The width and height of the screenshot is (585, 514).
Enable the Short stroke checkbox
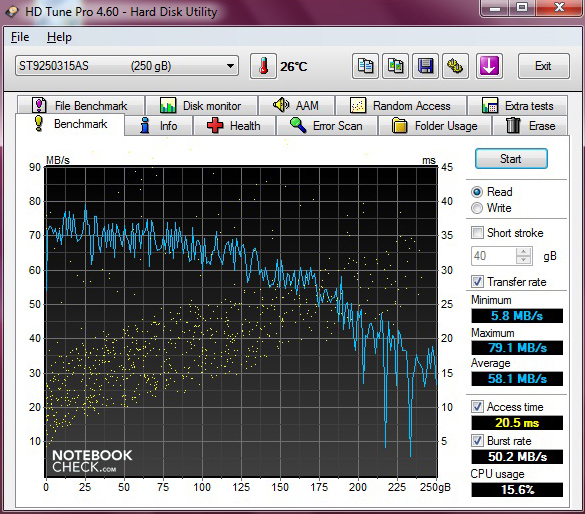(477, 233)
